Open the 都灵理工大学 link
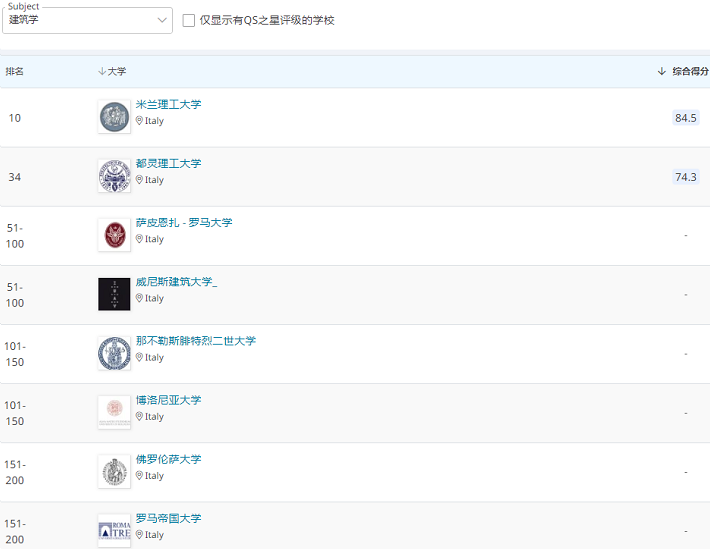This screenshot has height=549, width=710. tap(168, 164)
